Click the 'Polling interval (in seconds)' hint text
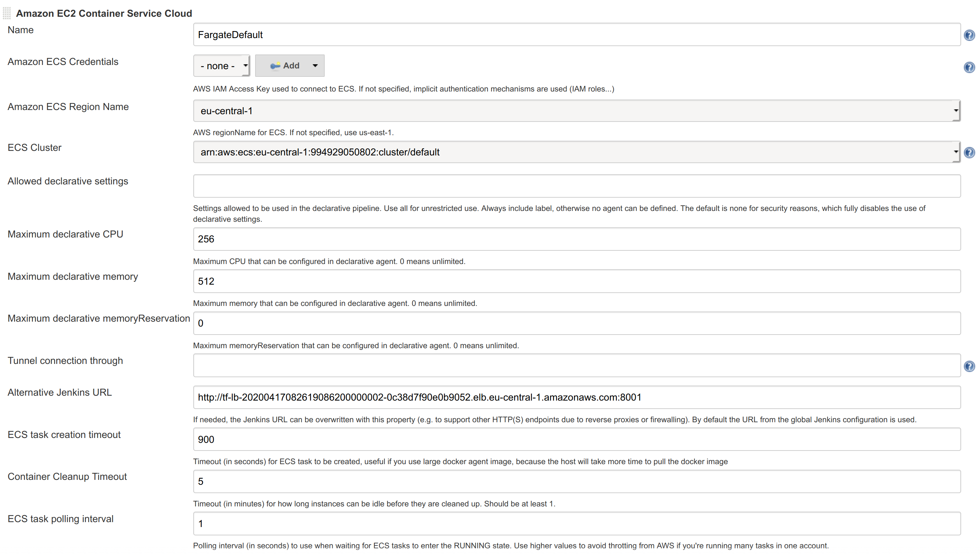980x556 pixels. (x=511, y=546)
